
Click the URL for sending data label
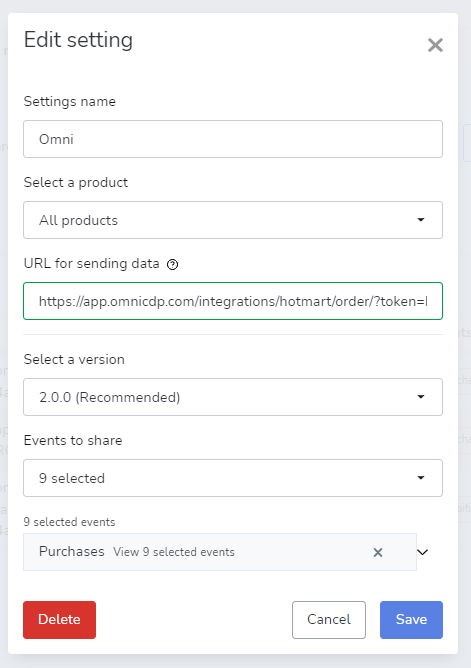click(x=92, y=263)
